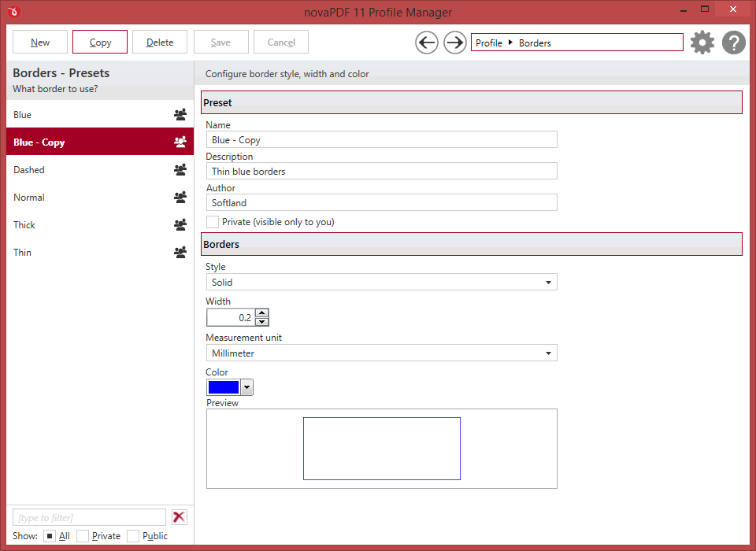Click the users icon beside Thin preset
Image resolution: width=756 pixels, height=551 pixels.
[x=180, y=252]
